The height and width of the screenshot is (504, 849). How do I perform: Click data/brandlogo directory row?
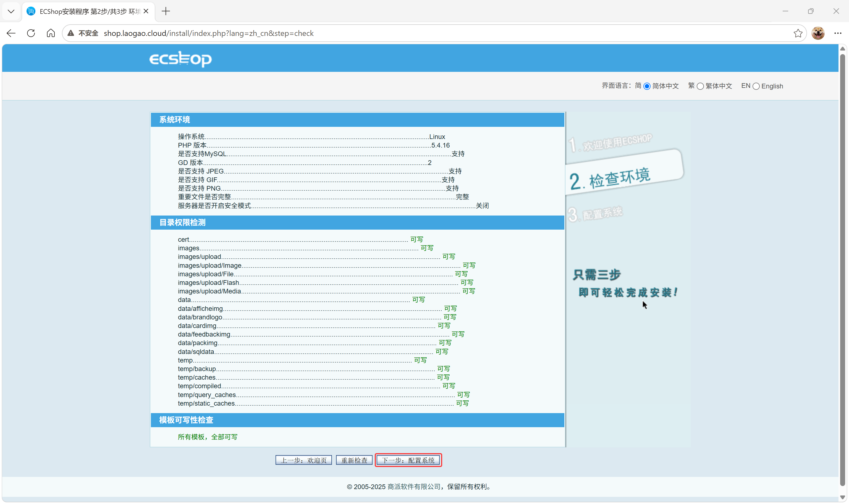click(317, 317)
